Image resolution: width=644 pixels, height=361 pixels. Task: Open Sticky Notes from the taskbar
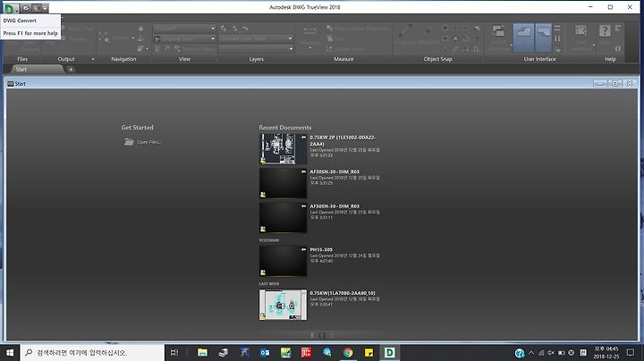(x=369, y=352)
